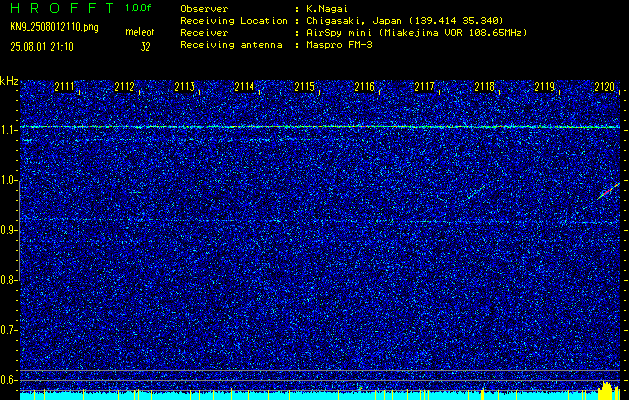Click the faint diagonal echo near 2118
This screenshot has height=400, width=629.
(475, 192)
